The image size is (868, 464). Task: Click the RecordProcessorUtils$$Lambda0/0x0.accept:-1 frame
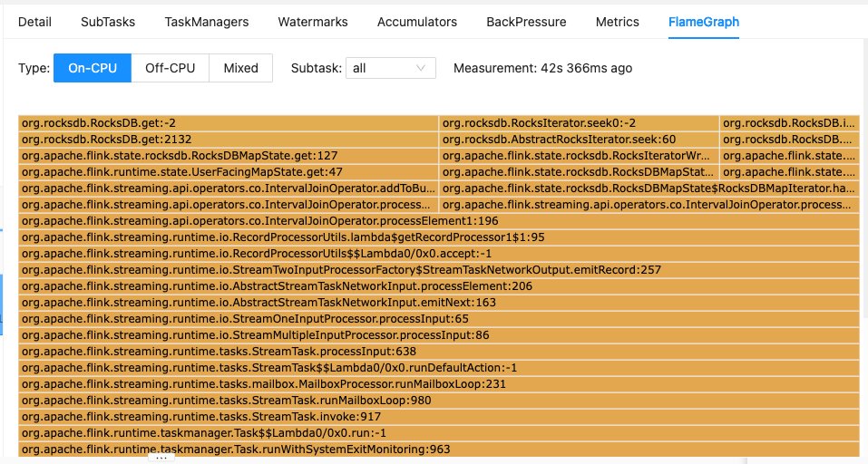pos(439,253)
